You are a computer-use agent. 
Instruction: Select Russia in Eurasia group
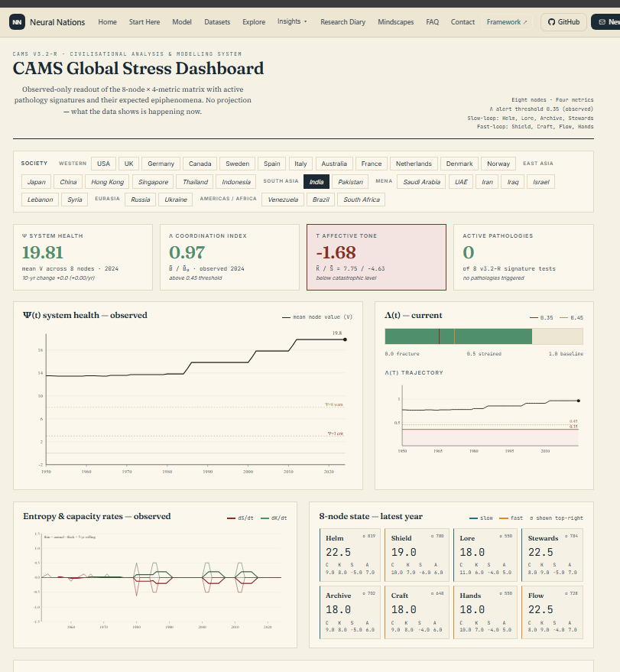pos(141,200)
